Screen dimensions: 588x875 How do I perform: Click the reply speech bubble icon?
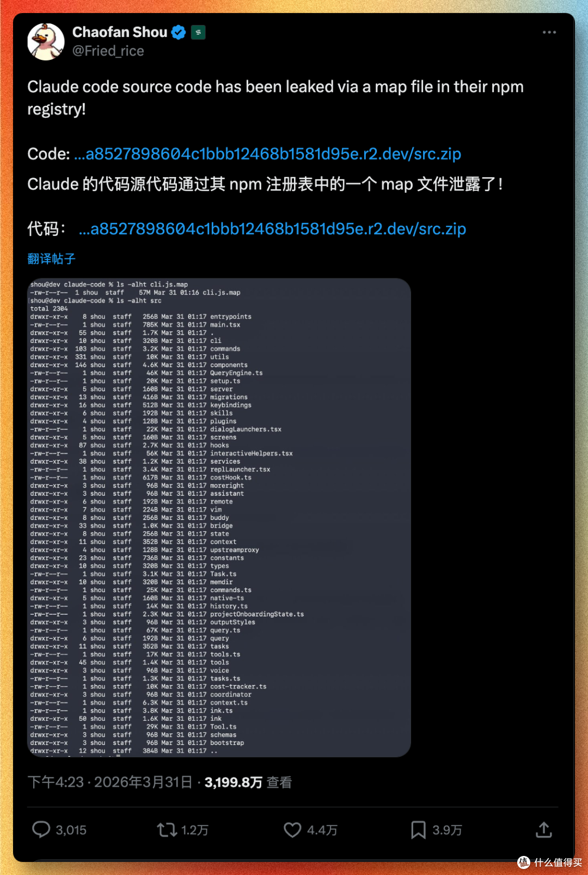(41, 829)
